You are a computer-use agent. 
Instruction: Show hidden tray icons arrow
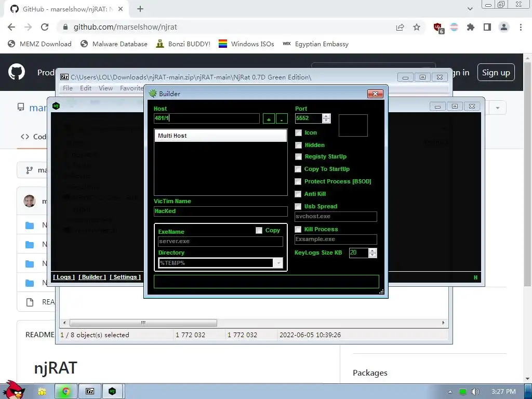click(450, 392)
